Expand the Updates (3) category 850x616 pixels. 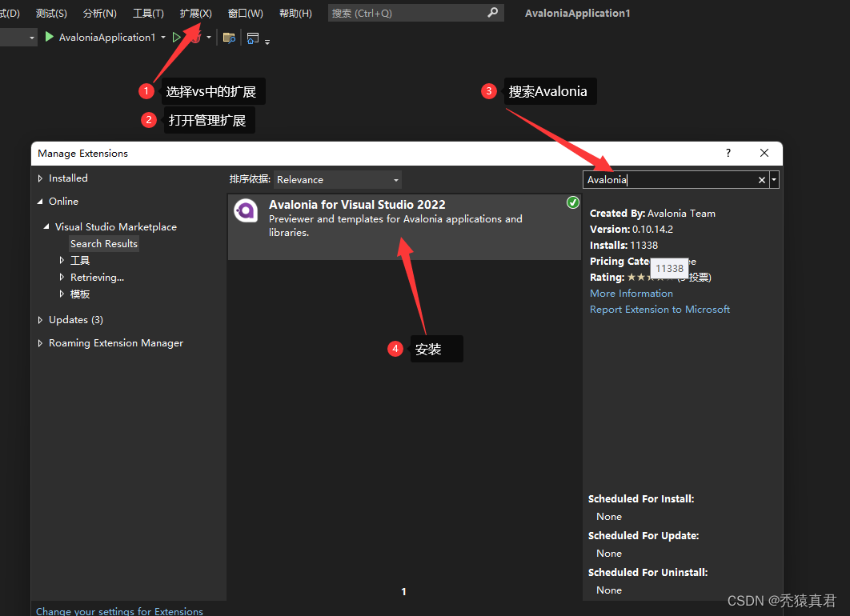(x=40, y=320)
